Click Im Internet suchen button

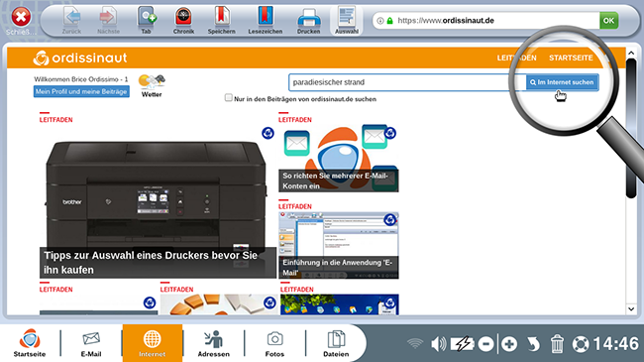(x=562, y=82)
